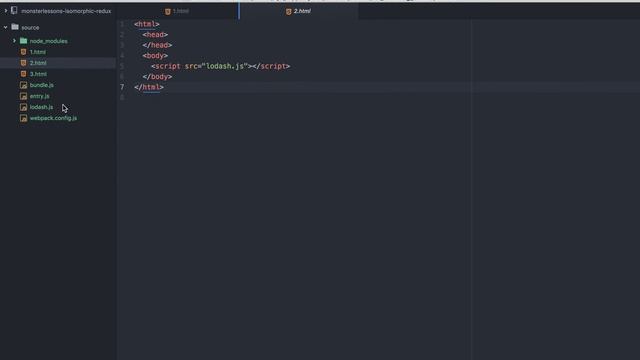Click the HTML icon on the 1.html tab

click(168, 11)
